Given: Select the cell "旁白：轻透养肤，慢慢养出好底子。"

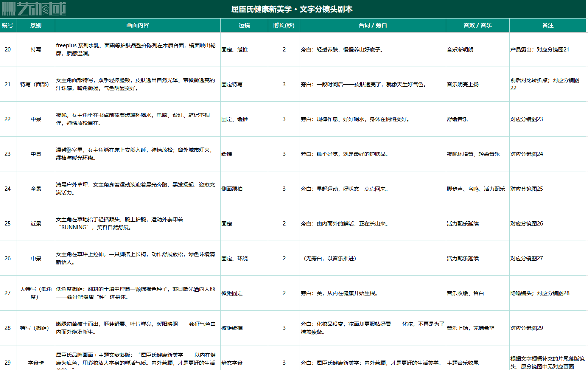Looking at the screenshot, I should pos(373,50).
